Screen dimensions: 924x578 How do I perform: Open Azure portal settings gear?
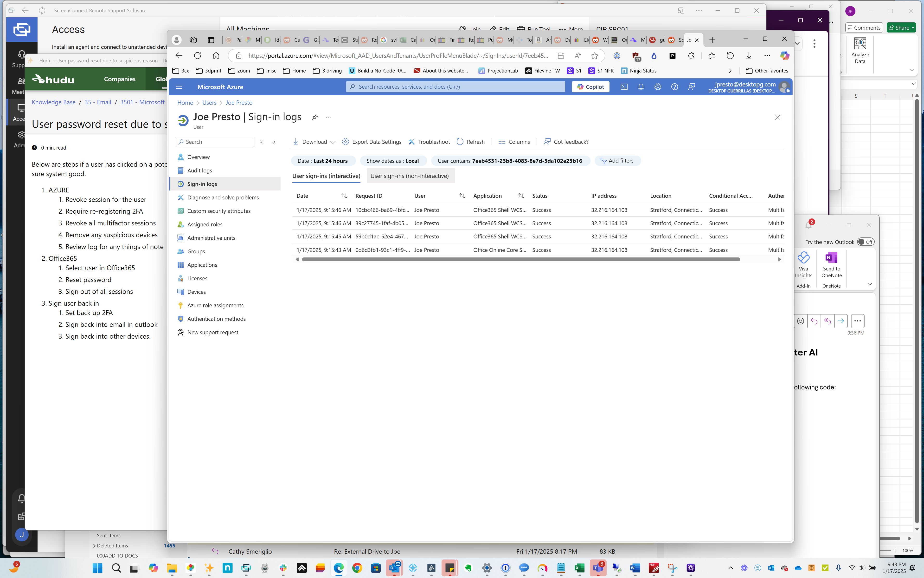(x=657, y=87)
